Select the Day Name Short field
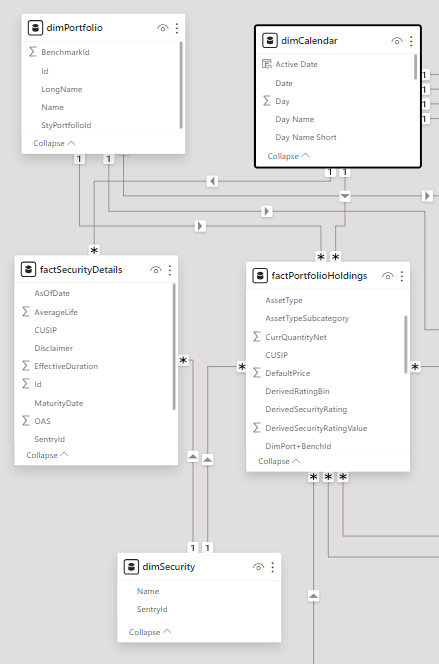 pos(306,137)
